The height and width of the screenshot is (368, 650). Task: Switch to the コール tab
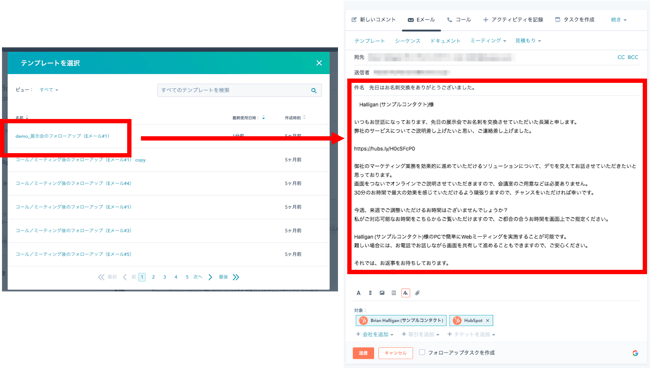459,19
